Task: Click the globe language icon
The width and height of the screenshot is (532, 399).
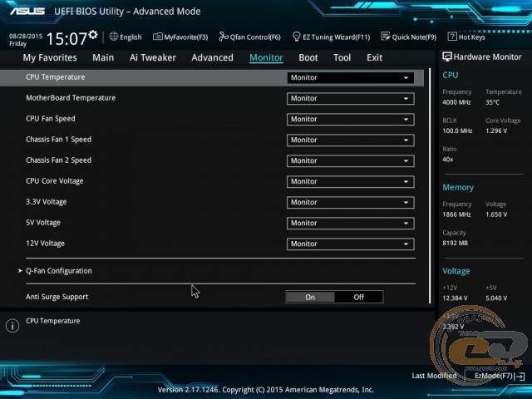Action: 114,37
